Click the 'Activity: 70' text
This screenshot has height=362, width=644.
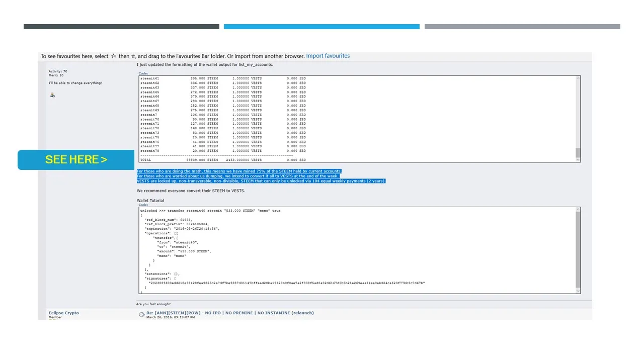58,71
